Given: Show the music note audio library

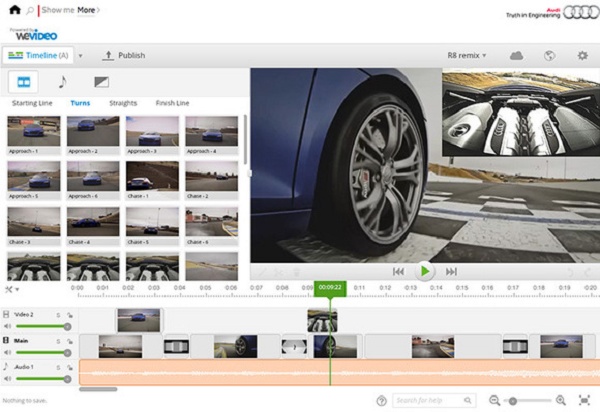Looking at the screenshot, I should coord(62,81).
